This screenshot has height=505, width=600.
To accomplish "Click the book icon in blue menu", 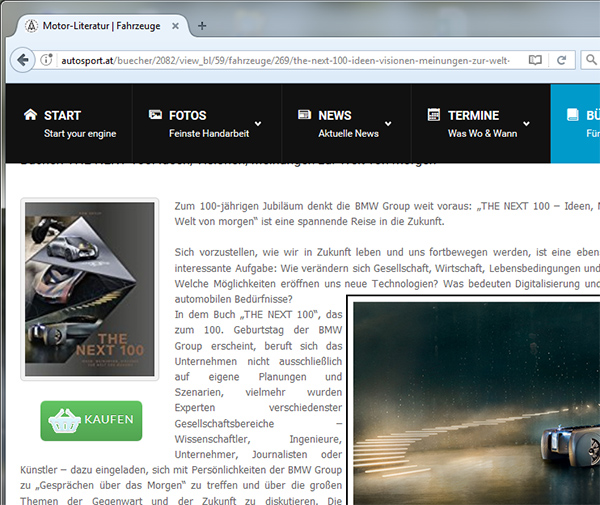I will (572, 115).
